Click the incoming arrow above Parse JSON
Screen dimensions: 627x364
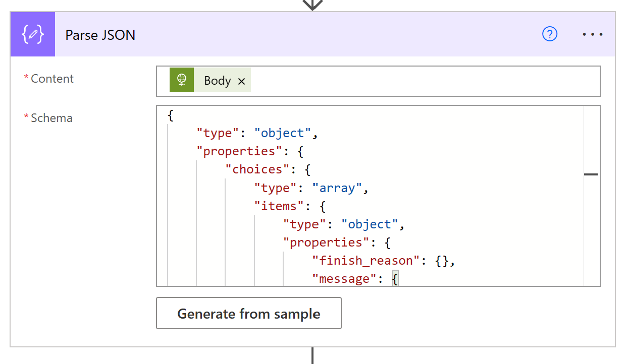312,5
